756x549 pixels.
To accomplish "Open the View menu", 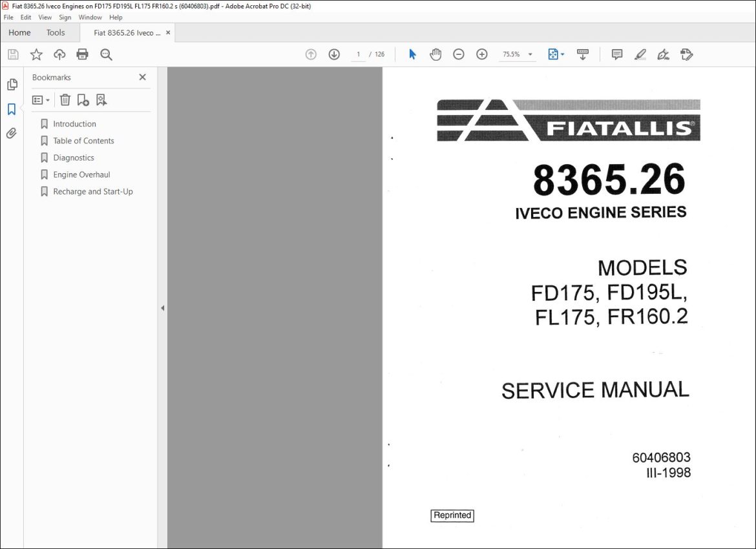I will click(x=45, y=17).
